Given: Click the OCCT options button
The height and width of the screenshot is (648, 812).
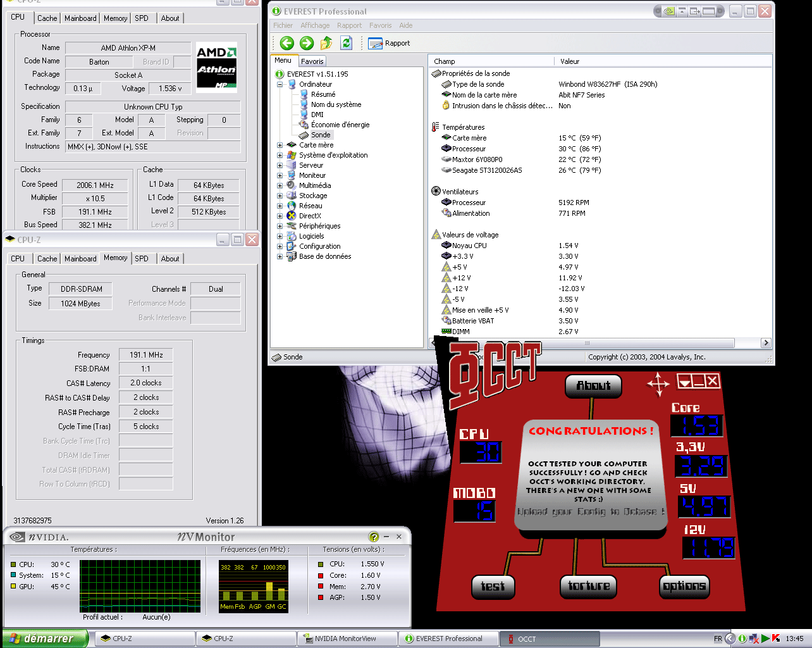Looking at the screenshot, I should (684, 586).
